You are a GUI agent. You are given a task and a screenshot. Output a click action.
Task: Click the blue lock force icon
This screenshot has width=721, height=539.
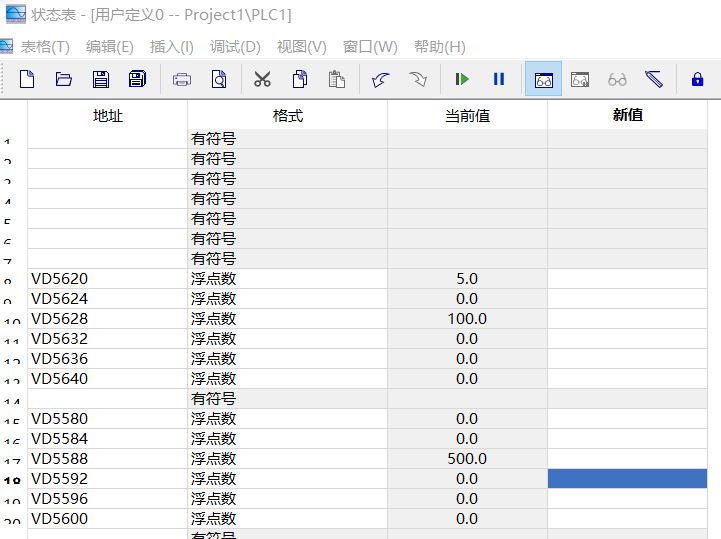coord(698,79)
